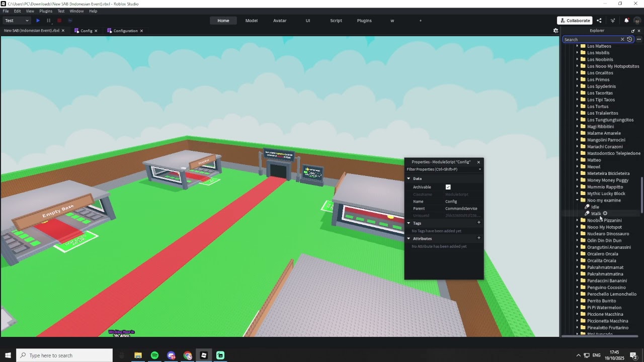
Task: Open the notifications bell
Action: (x=626, y=21)
